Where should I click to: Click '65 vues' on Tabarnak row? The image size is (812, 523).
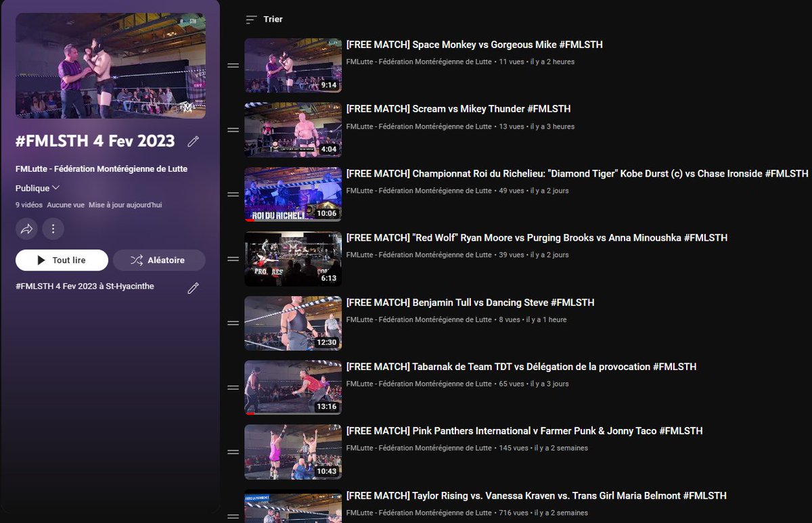512,384
